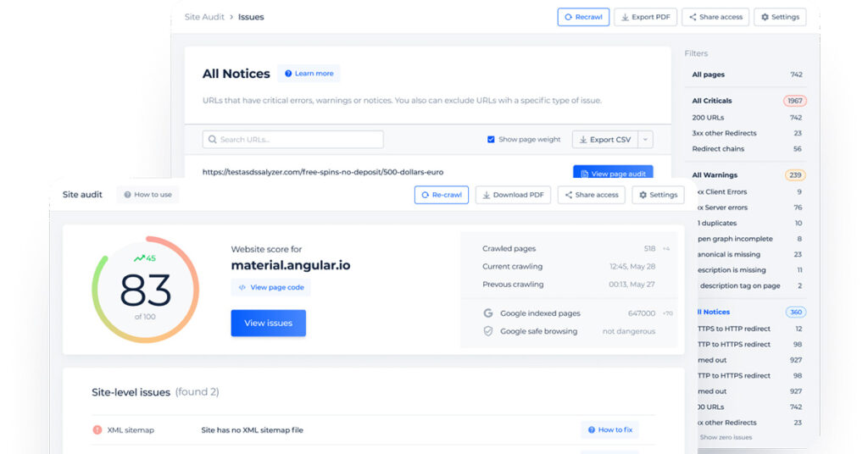The width and height of the screenshot is (868, 454).
Task: Click View page audit button
Action: click(x=613, y=172)
